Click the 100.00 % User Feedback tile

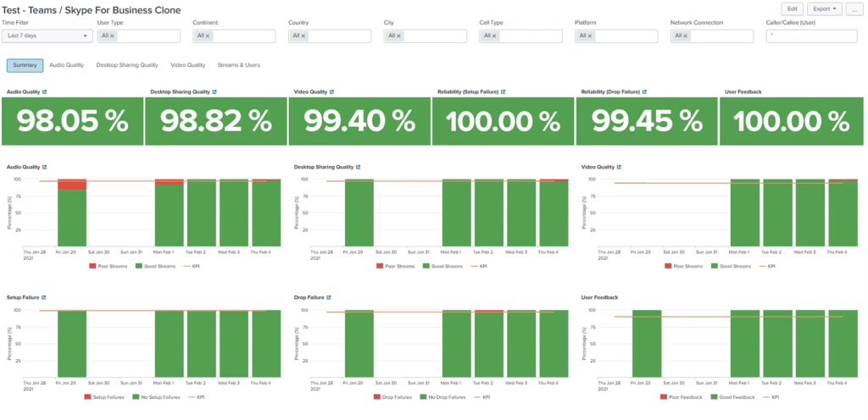point(792,122)
